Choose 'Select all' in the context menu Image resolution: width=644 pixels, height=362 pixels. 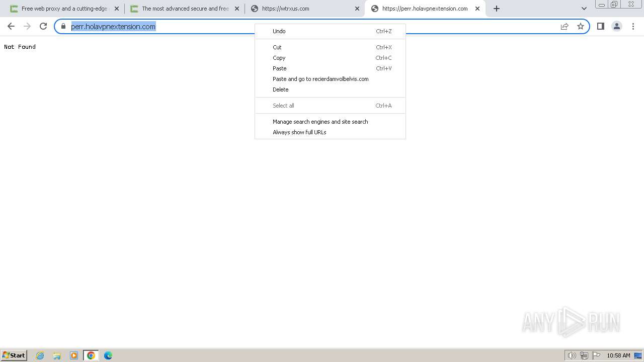tap(330, 106)
